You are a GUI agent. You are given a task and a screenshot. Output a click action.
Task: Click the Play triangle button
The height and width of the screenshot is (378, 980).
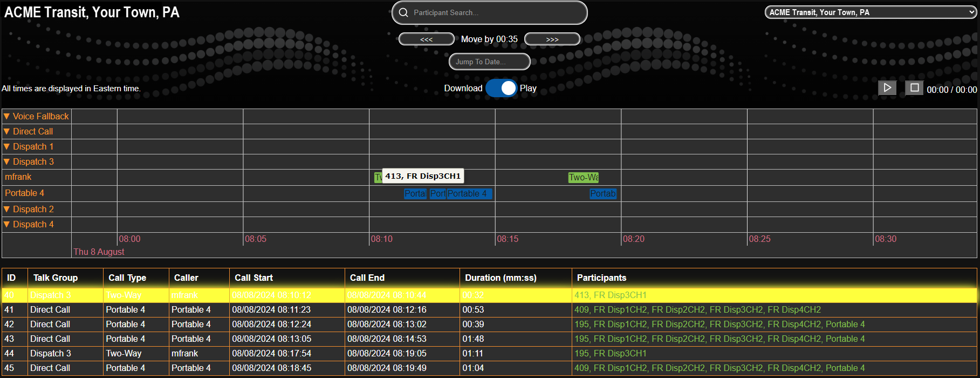click(x=887, y=87)
